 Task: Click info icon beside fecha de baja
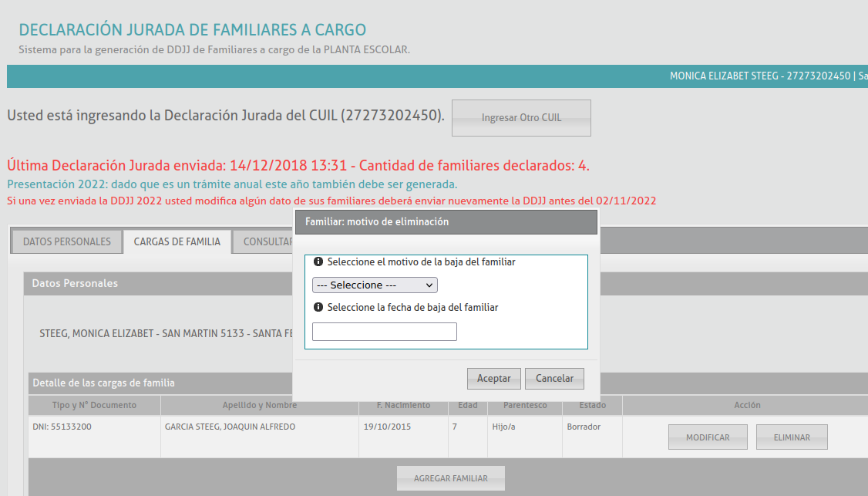(318, 307)
